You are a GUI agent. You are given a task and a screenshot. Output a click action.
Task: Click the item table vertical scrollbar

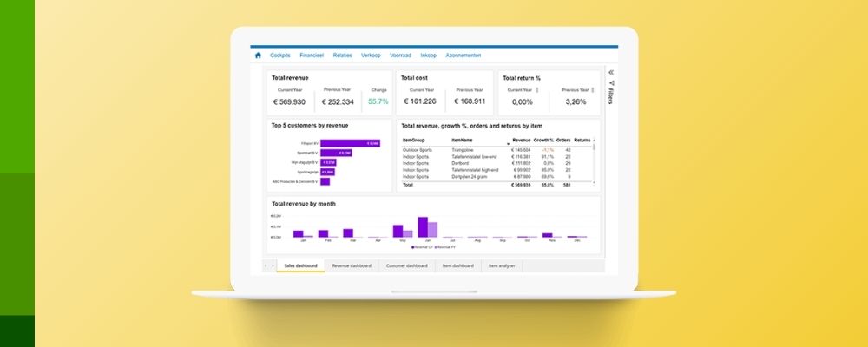tap(595, 149)
